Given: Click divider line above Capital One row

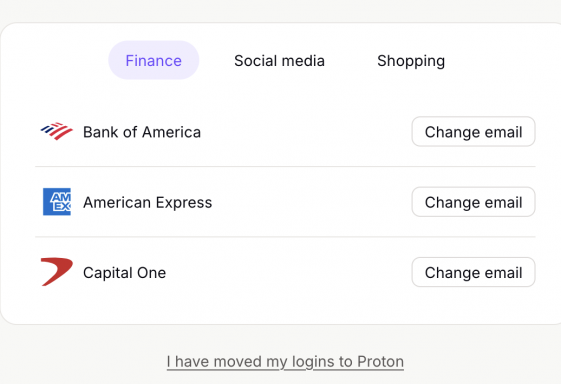Looking at the screenshot, I should pyautogui.click(x=285, y=237).
